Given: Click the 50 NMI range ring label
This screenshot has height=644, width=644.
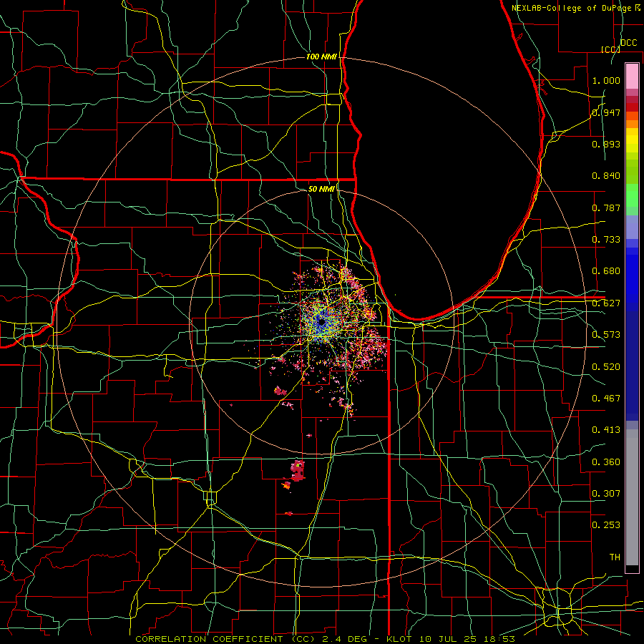Looking at the screenshot, I should pos(321,189).
